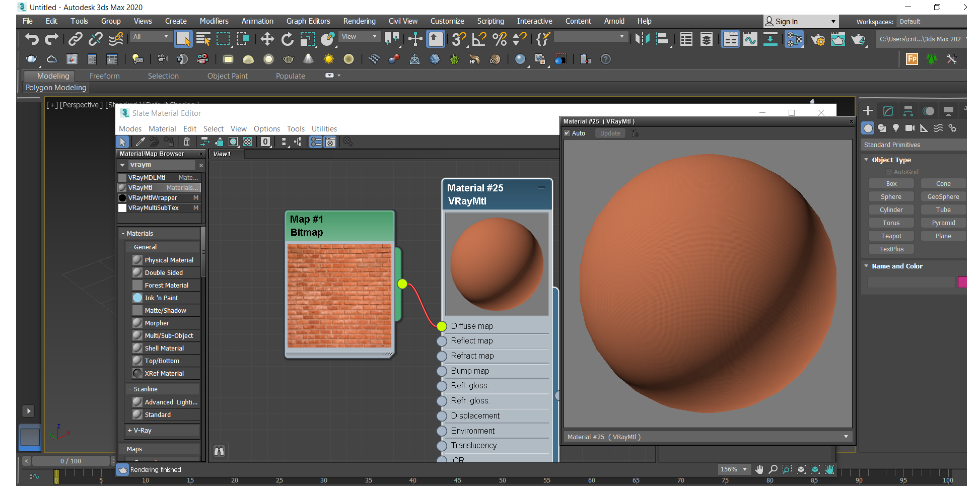Image resolution: width=980 pixels, height=486 pixels.
Task: Click the delete trash icon in Slate editor
Action: click(187, 142)
